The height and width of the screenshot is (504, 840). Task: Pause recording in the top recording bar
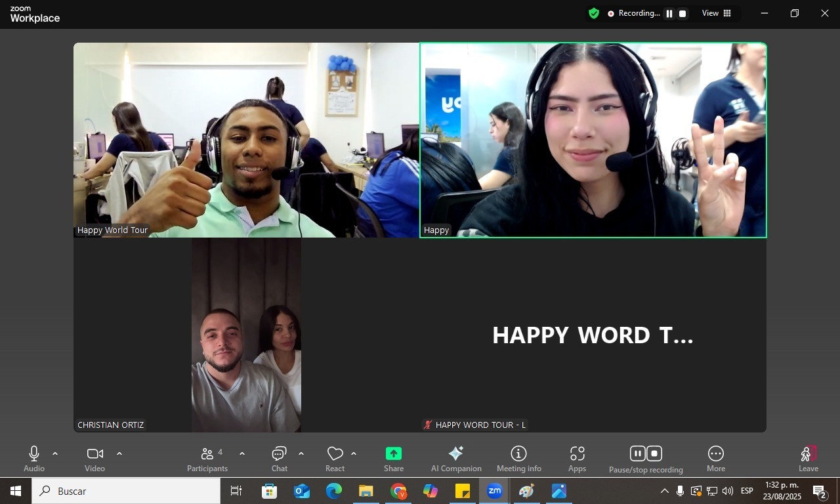(669, 14)
